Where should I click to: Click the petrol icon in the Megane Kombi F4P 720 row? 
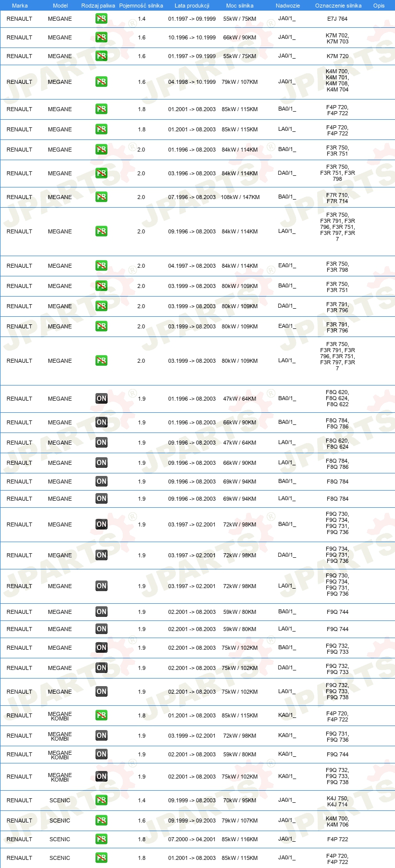pyautogui.click(x=101, y=715)
